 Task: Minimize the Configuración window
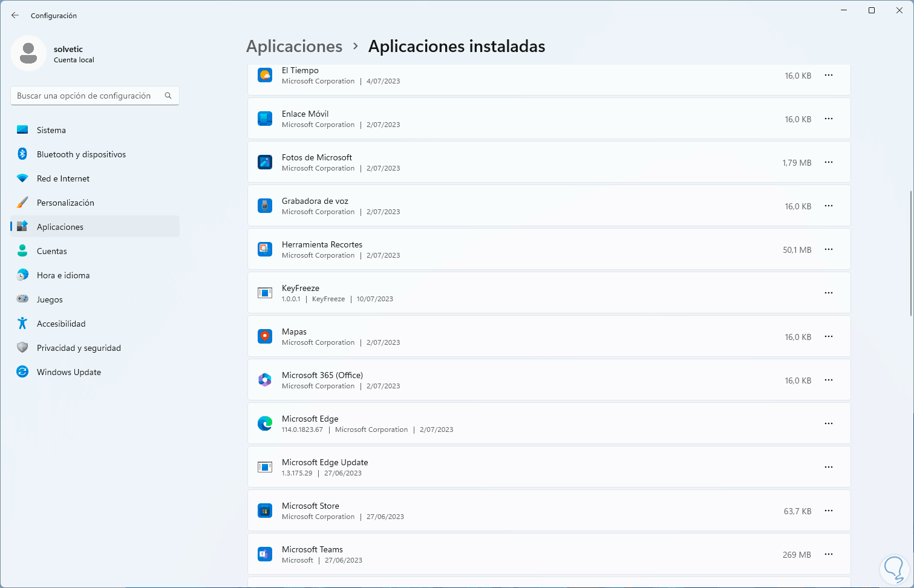[x=844, y=10]
